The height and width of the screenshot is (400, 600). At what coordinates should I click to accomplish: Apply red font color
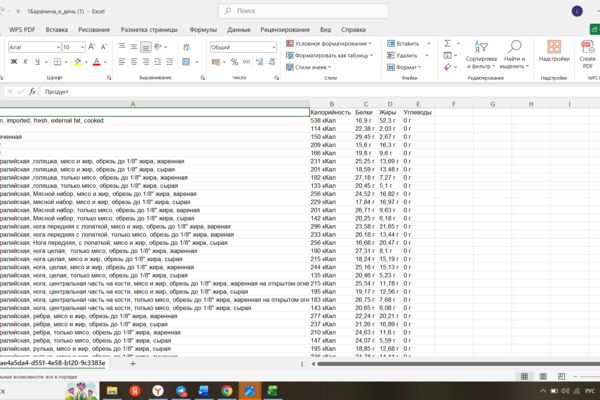(96, 62)
